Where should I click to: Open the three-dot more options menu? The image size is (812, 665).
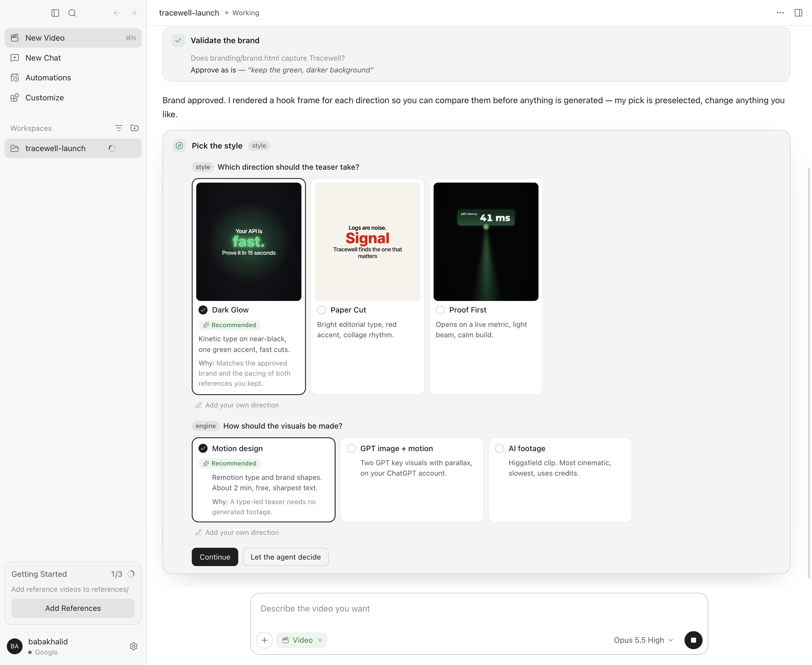(780, 13)
